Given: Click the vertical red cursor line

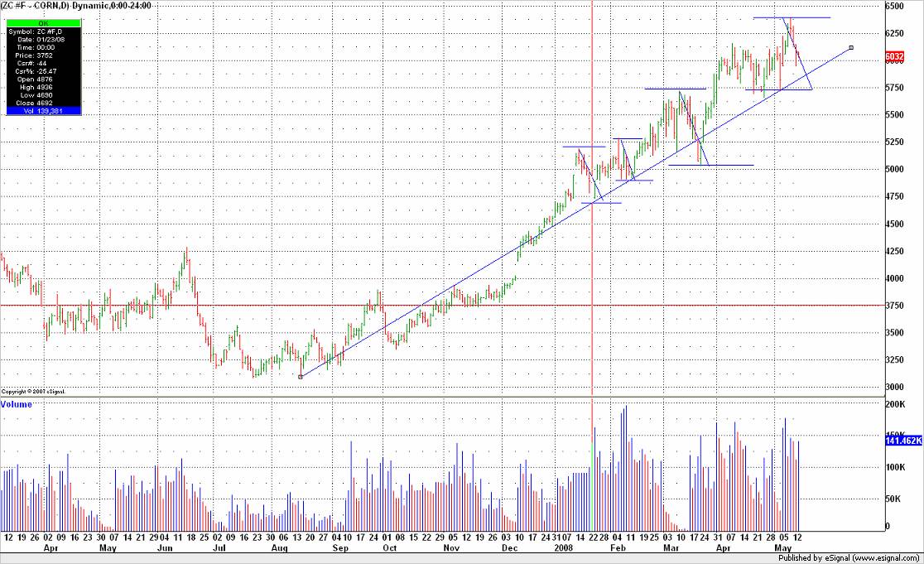Looking at the screenshot, I should [592, 248].
